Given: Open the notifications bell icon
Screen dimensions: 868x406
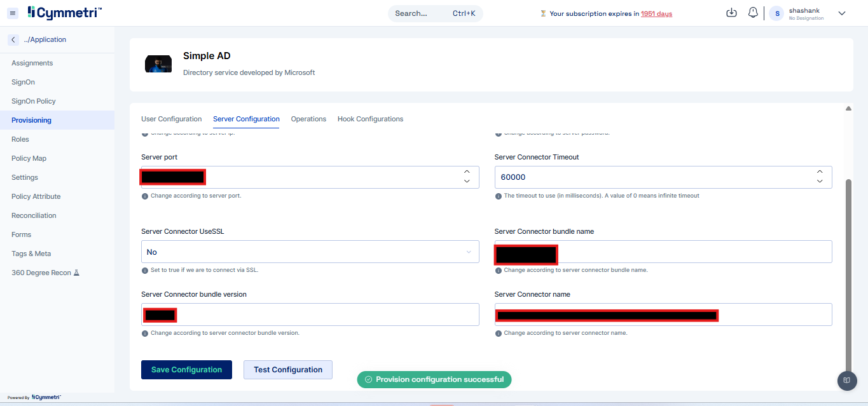Looking at the screenshot, I should pyautogui.click(x=753, y=13).
